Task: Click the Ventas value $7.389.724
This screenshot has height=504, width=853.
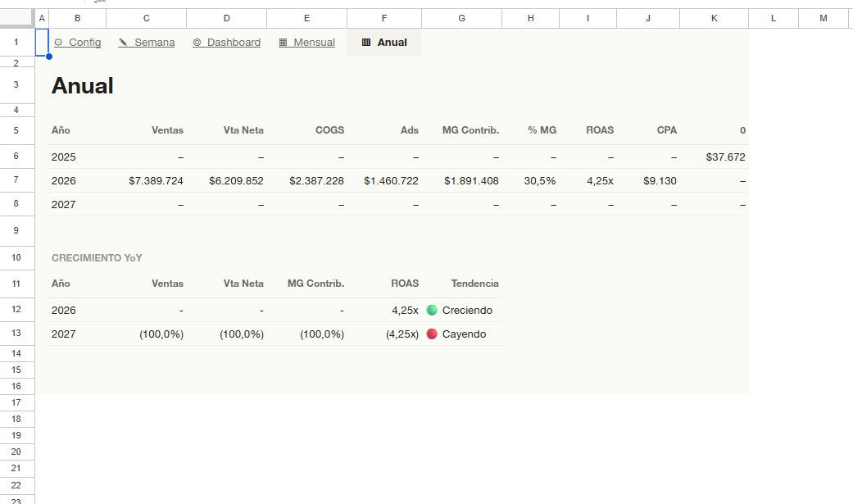Action: (x=157, y=180)
